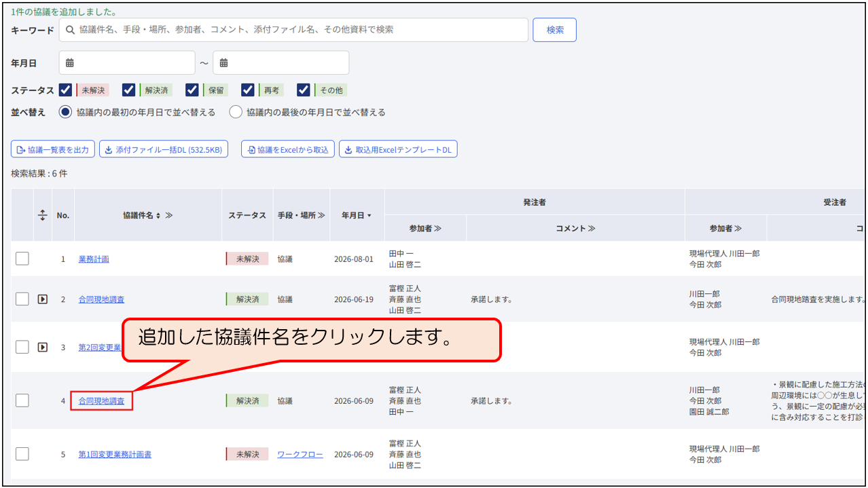Click 協議をExcelから取込 button
The image size is (868, 488).
click(288, 149)
